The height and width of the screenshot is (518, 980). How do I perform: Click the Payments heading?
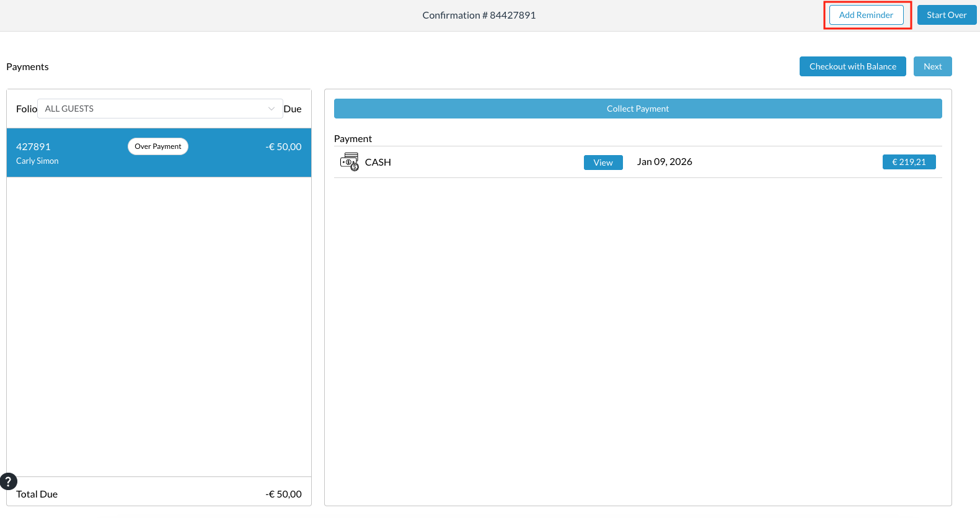[x=27, y=66]
